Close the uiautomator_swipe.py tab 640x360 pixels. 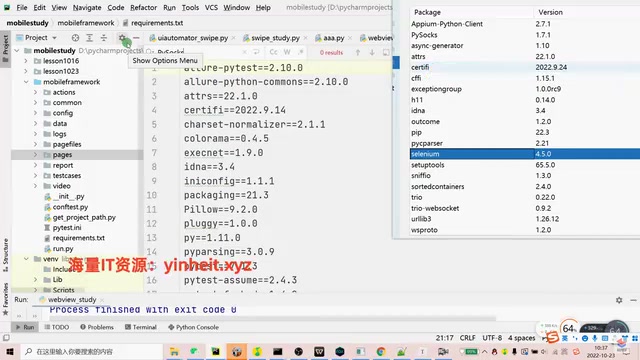point(233,38)
